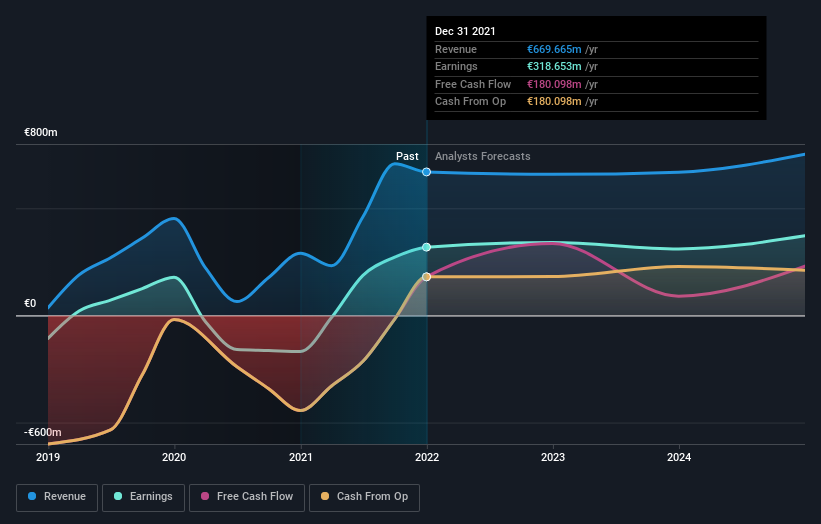
Task: Click the Revenue row label in tooltip
Action: [x=456, y=49]
